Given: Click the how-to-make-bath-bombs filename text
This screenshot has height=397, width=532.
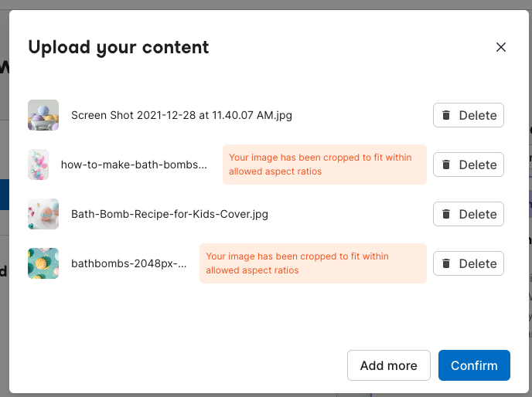Looking at the screenshot, I should [135, 165].
